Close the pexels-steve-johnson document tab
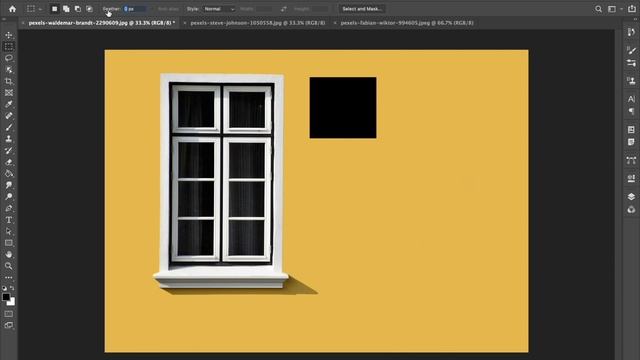 [184, 23]
